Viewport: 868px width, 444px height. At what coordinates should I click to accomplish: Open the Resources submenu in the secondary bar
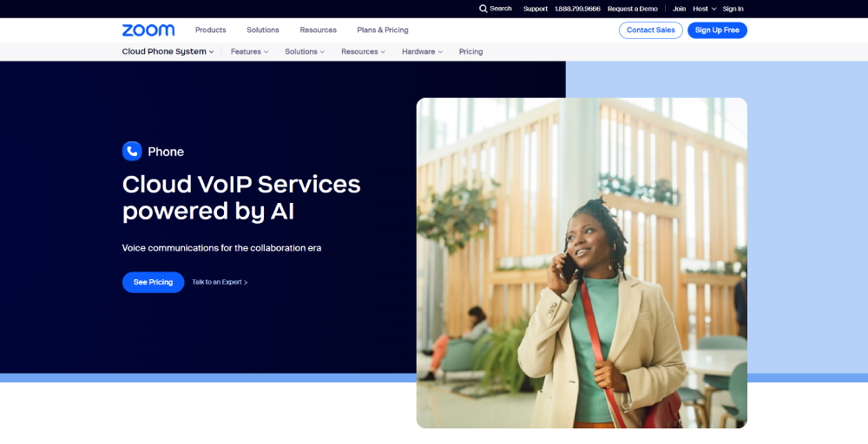pos(363,51)
